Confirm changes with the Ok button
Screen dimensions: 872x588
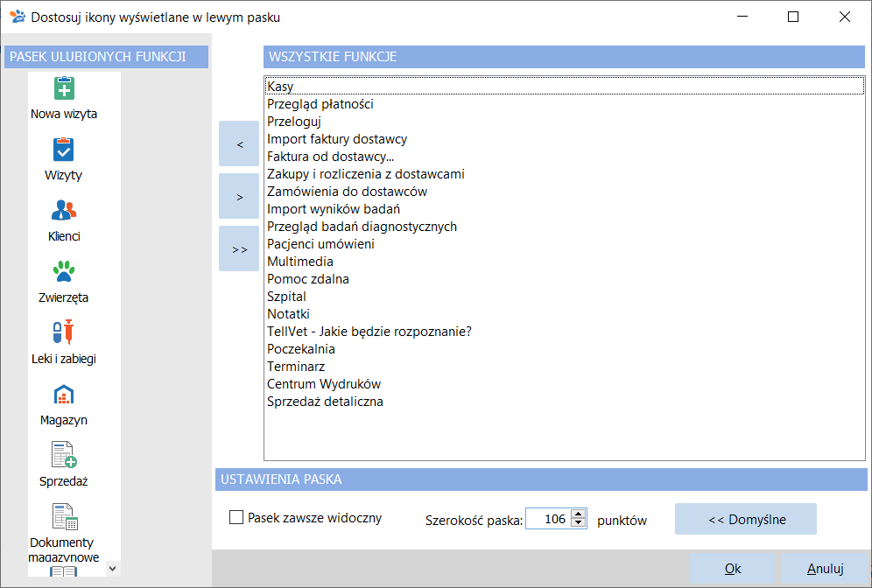[732, 569]
